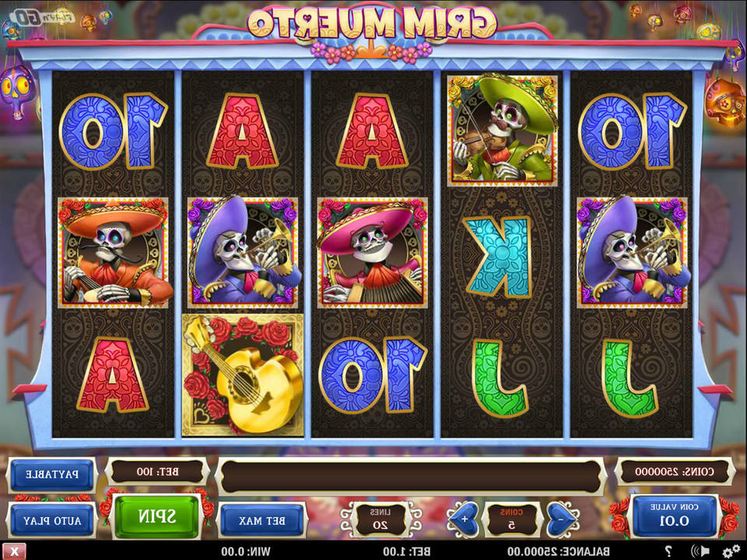Click the pink sombrero accordion skeleton symbol
This screenshot has height=560, width=747.
click(373, 253)
